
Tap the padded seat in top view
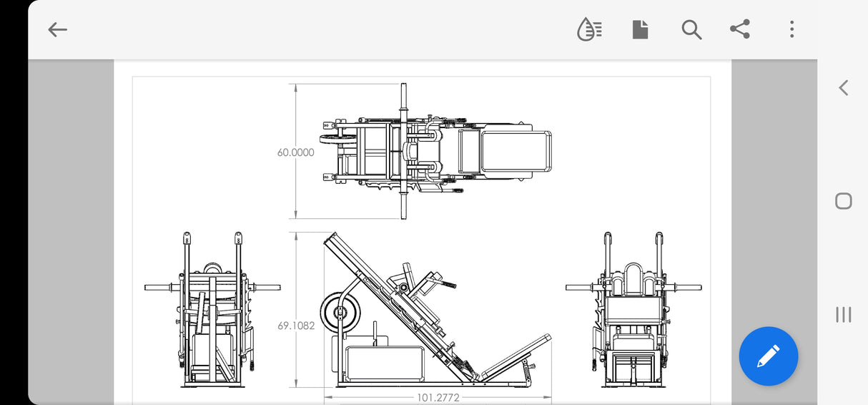click(515, 151)
